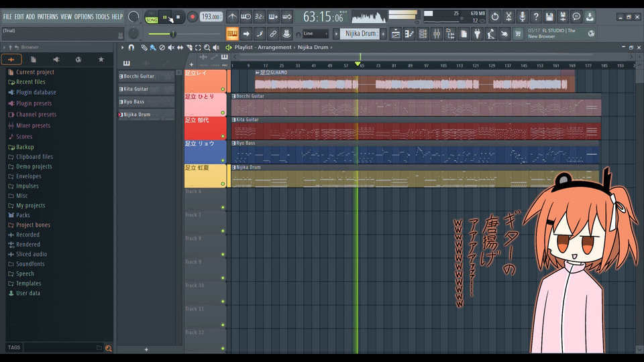This screenshot has height=362, width=644.
Task: Open the Piano roll view icon
Action: point(409,34)
